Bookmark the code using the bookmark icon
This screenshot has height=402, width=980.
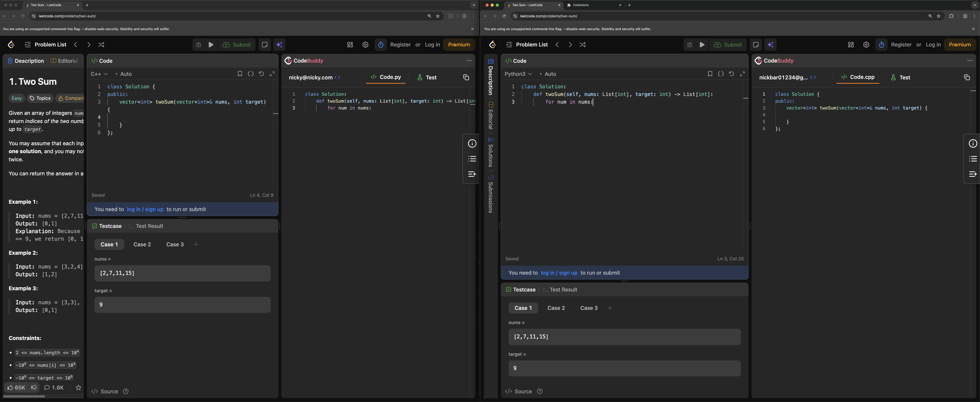tap(240, 74)
